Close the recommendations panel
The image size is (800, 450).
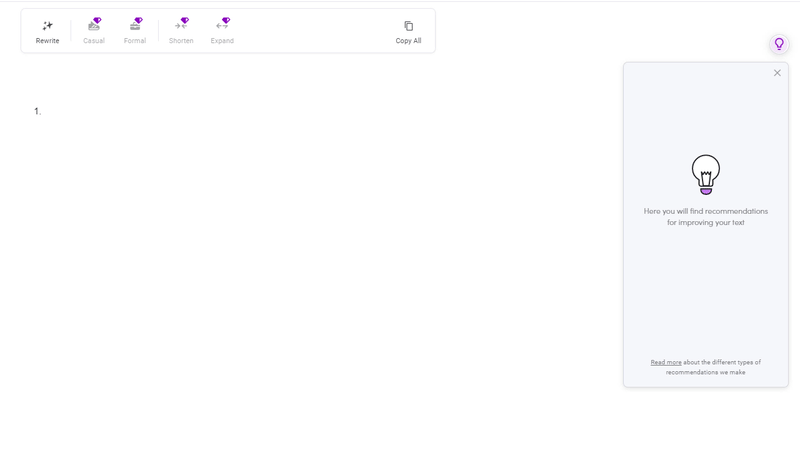[777, 73]
